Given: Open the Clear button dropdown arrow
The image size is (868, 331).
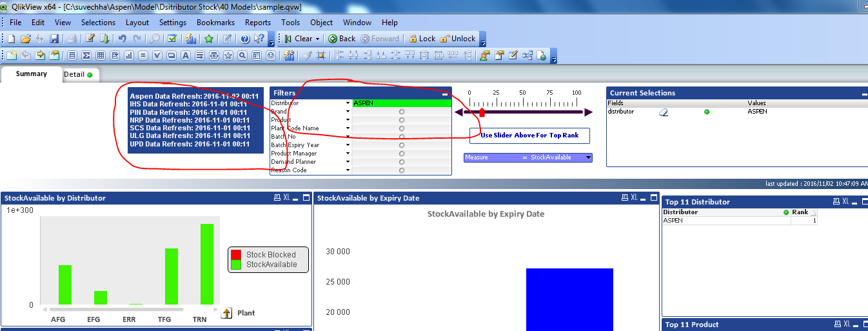Looking at the screenshot, I should (317, 39).
